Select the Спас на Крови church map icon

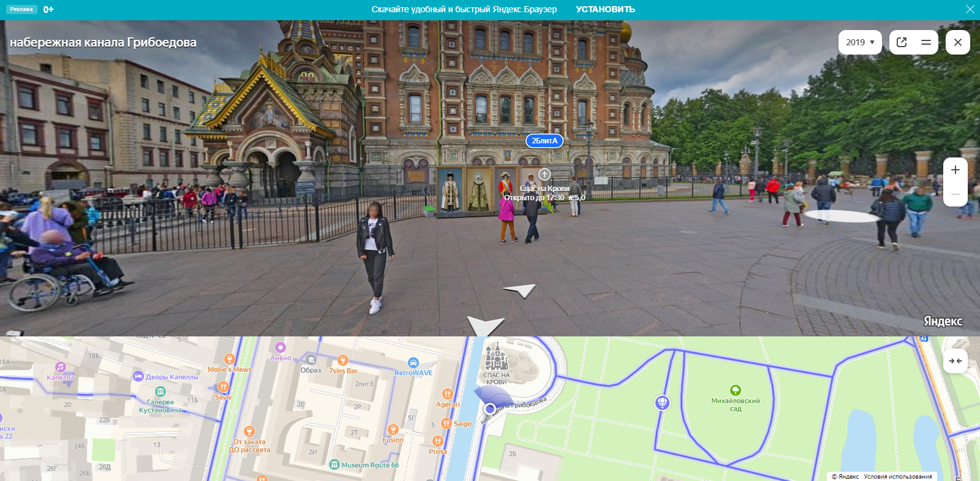click(x=496, y=357)
